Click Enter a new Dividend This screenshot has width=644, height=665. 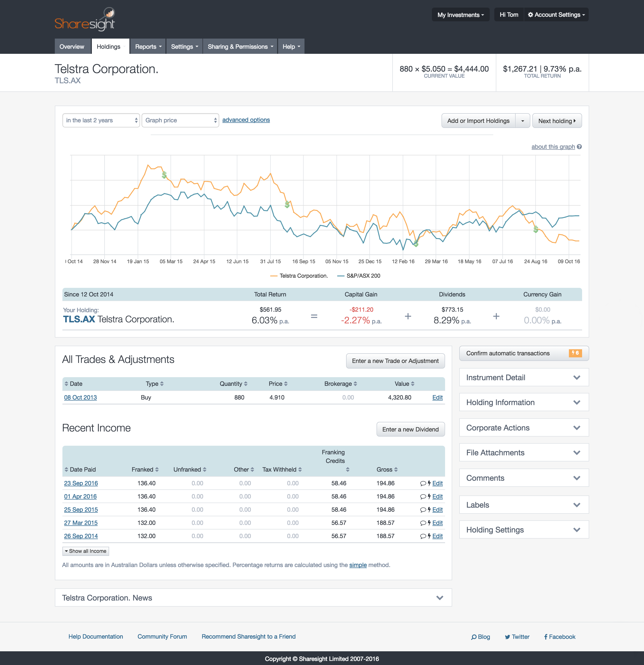pyautogui.click(x=410, y=429)
